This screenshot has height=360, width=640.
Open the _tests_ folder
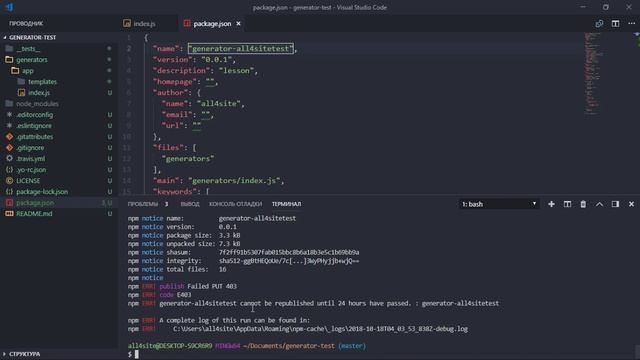tap(59, 49)
